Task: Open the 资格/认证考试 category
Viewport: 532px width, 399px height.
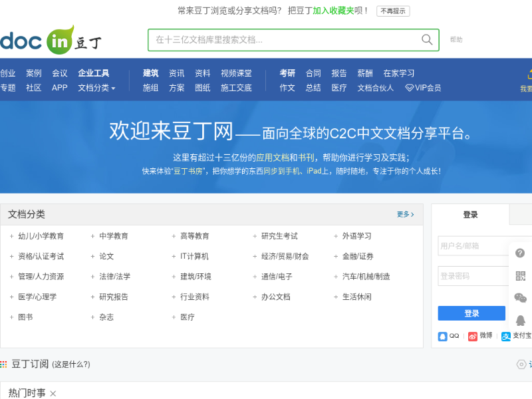Action: pos(41,257)
